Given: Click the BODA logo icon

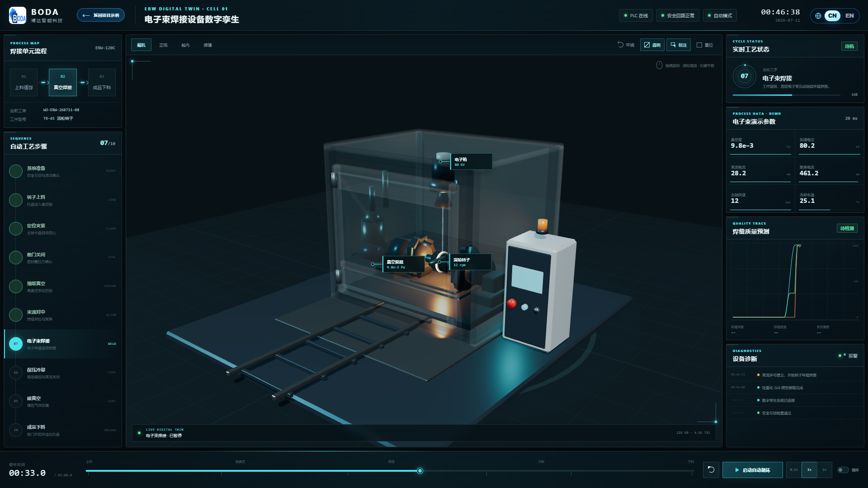Looking at the screenshot, I should pos(18,15).
